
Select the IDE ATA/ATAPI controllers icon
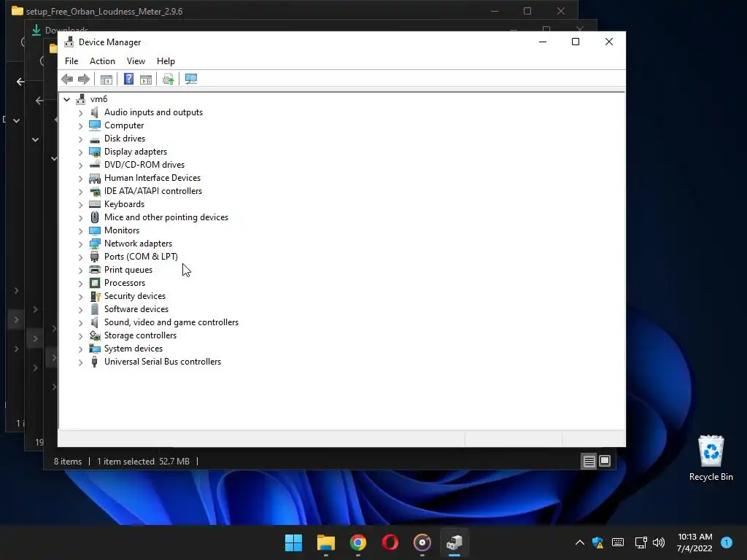95,192
